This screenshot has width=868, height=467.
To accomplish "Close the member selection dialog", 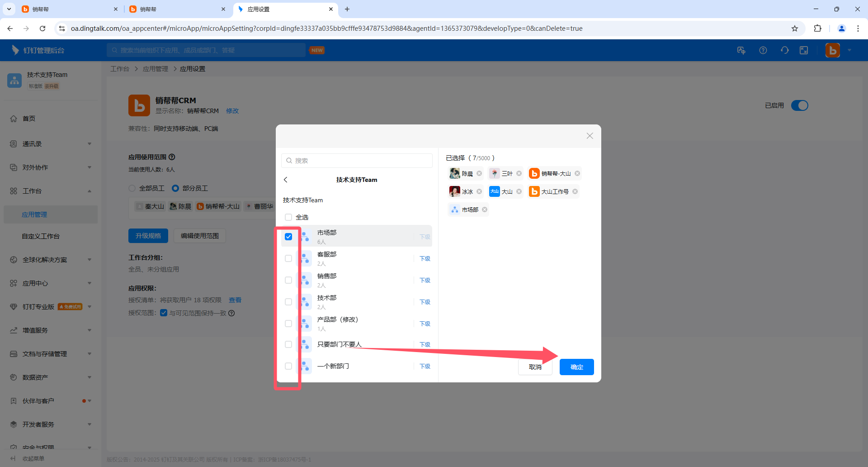I will tap(590, 136).
